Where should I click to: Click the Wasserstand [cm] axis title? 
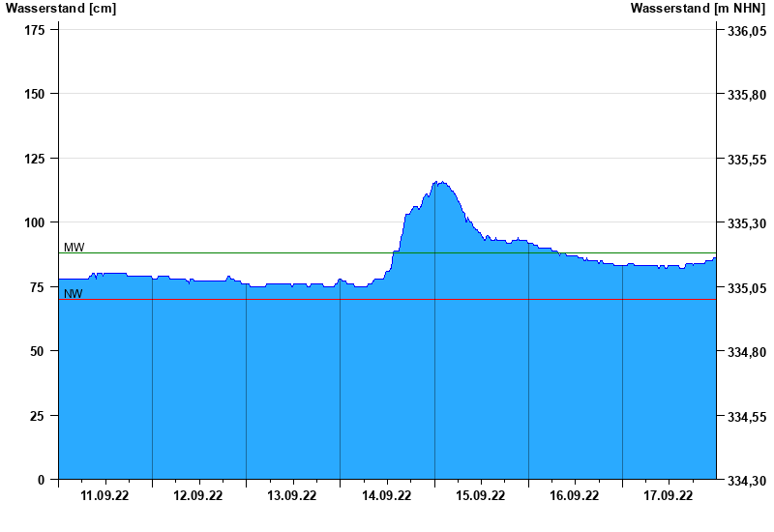click(61, 9)
